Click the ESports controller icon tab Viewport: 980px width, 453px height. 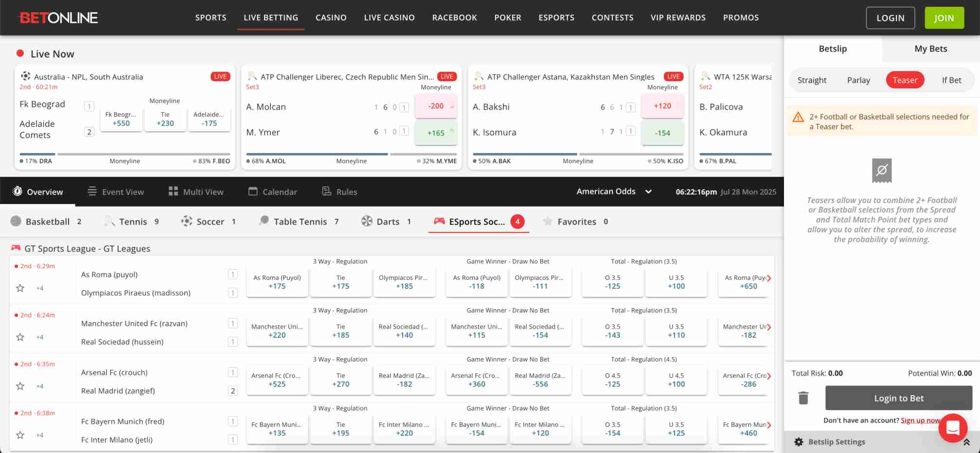[439, 221]
